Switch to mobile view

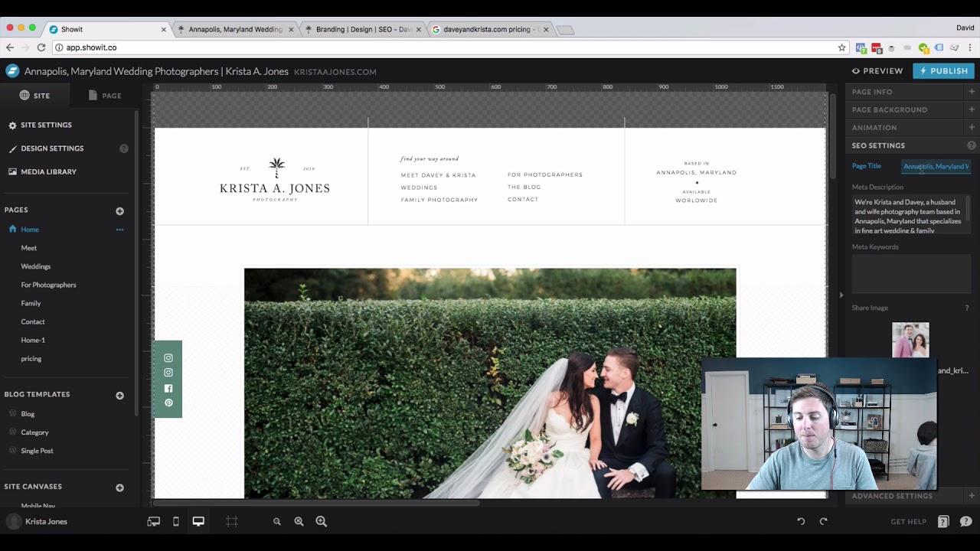pyautogui.click(x=176, y=521)
